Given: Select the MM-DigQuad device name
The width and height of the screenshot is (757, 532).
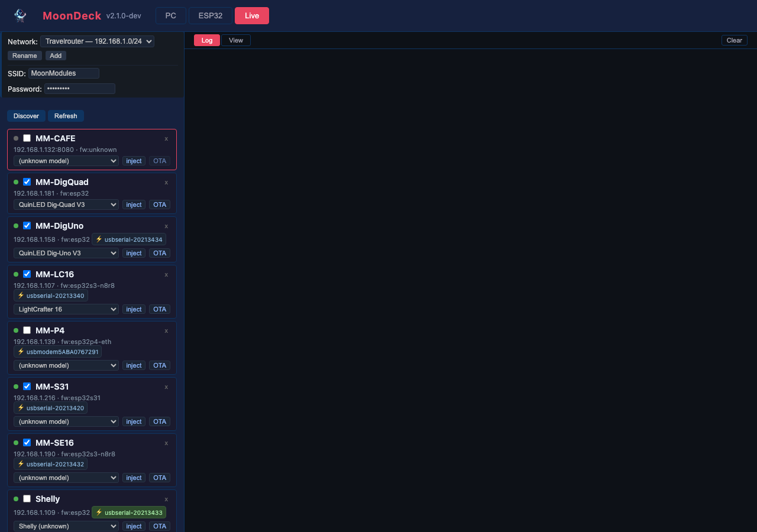Looking at the screenshot, I should pos(62,182).
